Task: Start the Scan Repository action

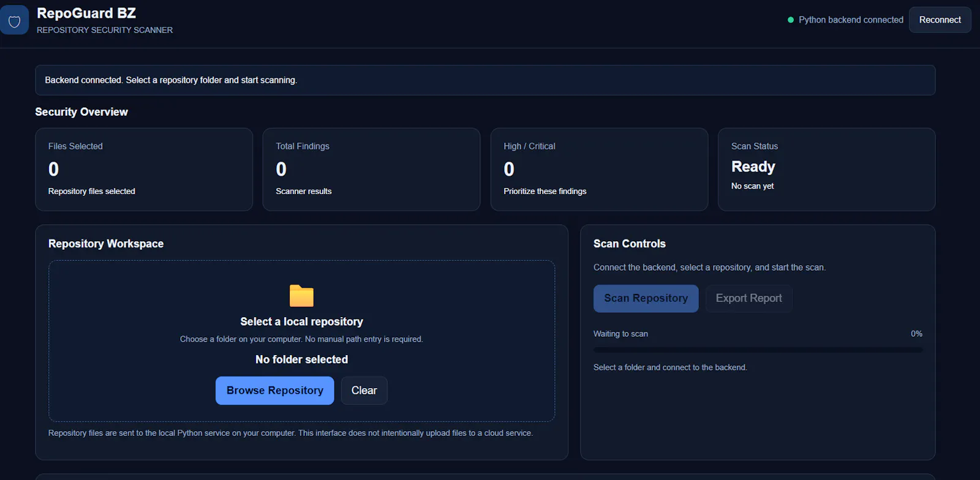Action: point(646,299)
